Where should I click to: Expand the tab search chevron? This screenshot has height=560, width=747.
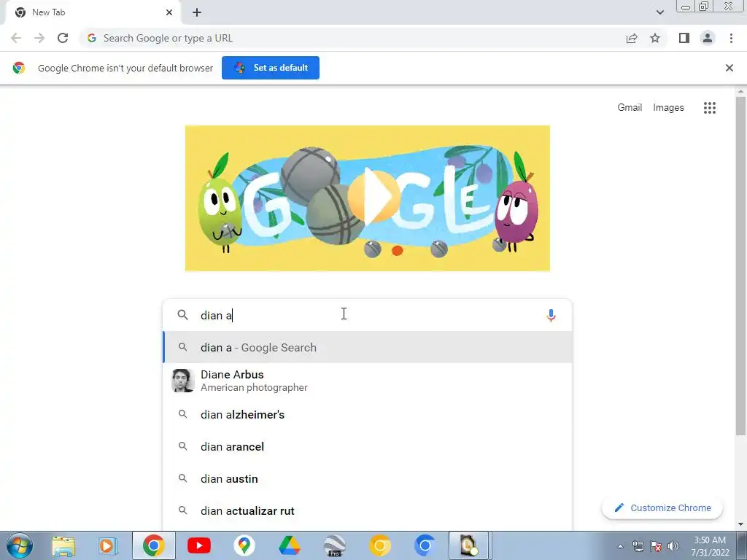click(659, 12)
